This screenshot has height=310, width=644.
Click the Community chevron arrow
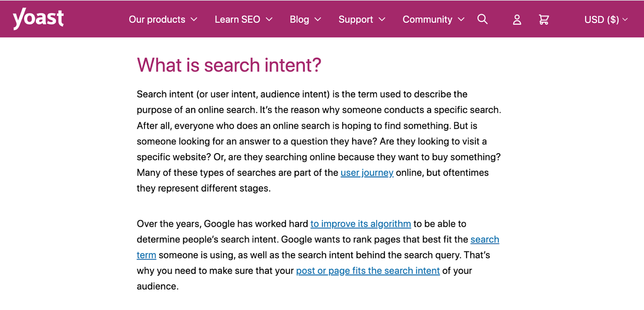pyautogui.click(x=461, y=19)
